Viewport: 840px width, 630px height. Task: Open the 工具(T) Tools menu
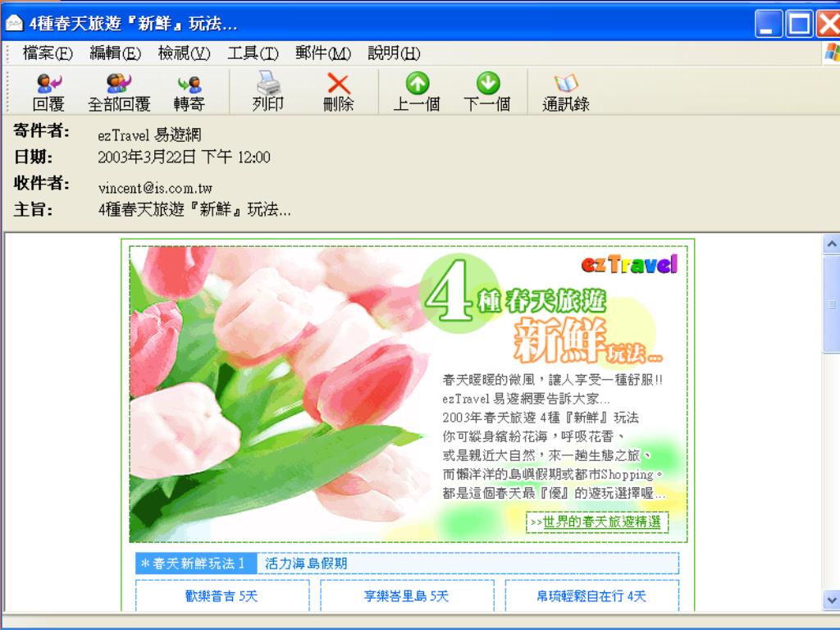(253, 53)
